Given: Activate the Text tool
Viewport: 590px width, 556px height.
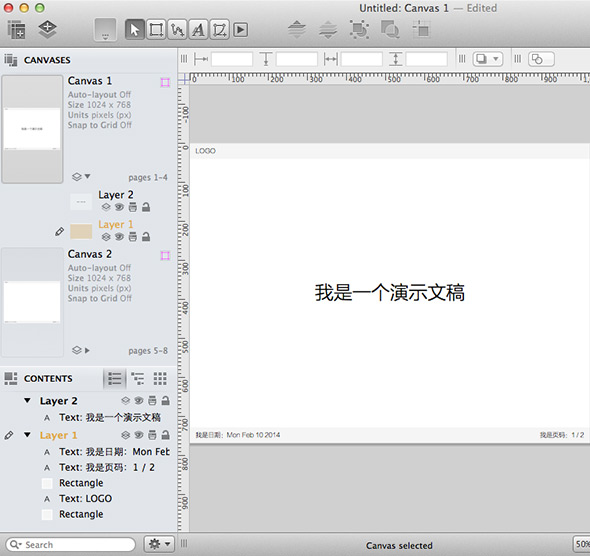Looking at the screenshot, I should pyautogui.click(x=198, y=30).
